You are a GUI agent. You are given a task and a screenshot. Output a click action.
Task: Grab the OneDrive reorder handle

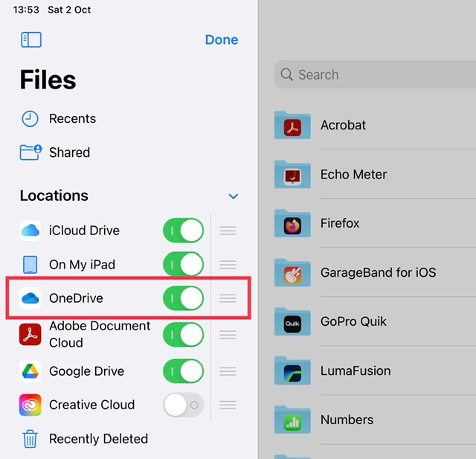pos(228,298)
